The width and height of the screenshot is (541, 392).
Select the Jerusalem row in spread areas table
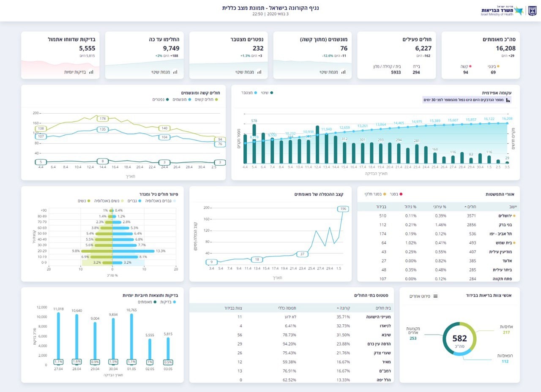pos(439,216)
